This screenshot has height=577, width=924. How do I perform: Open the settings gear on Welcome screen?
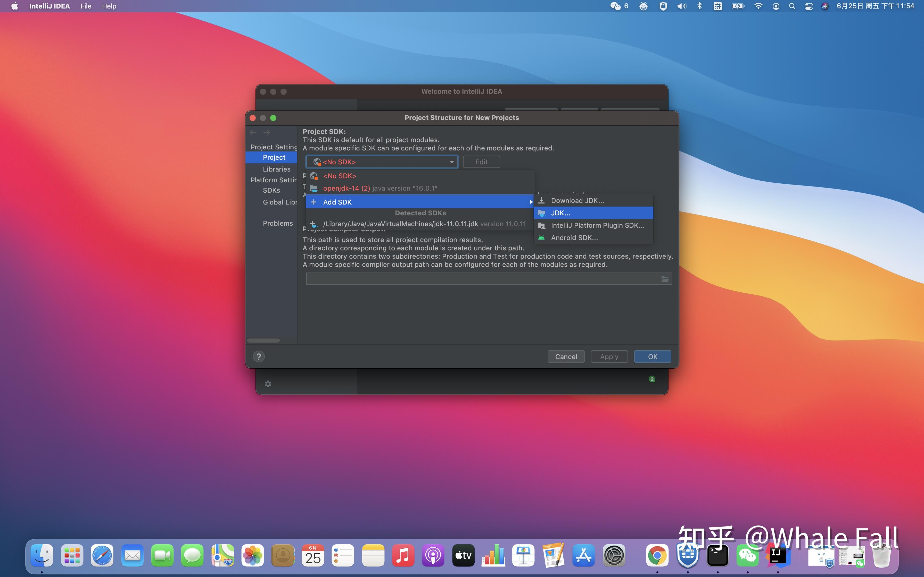coord(268,384)
